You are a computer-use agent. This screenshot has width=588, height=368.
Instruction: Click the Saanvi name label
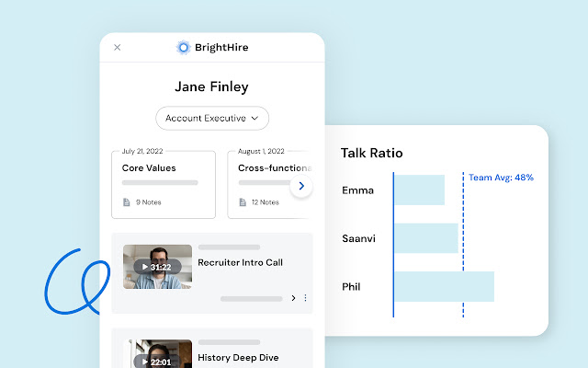click(358, 238)
